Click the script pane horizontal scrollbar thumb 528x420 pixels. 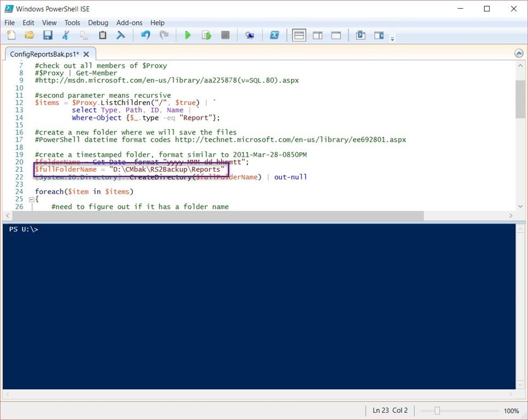(x=218, y=215)
